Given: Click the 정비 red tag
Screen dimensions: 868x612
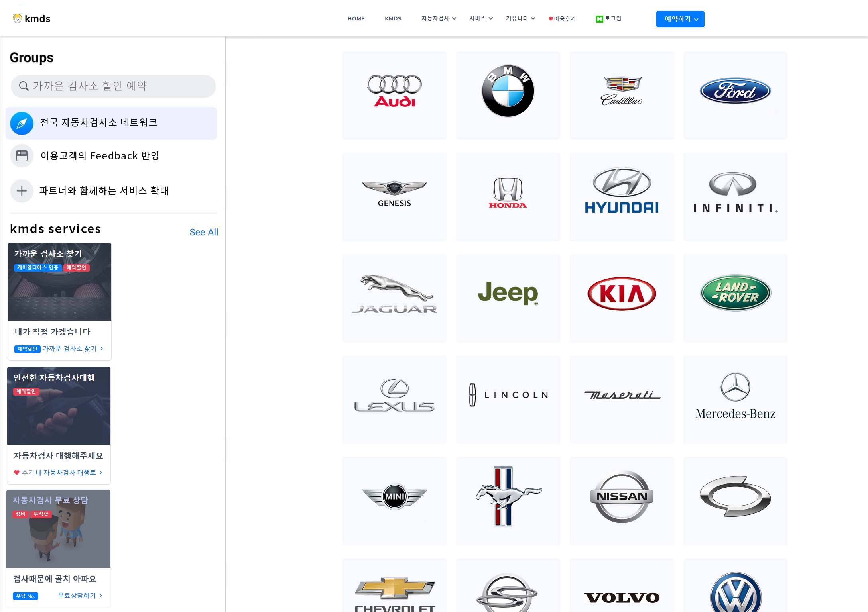Looking at the screenshot, I should click(x=20, y=514).
